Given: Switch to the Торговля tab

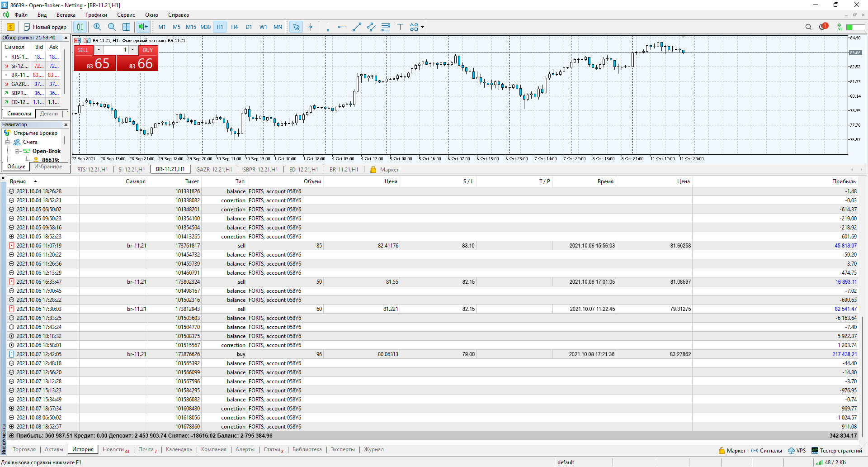Looking at the screenshot, I should tap(24, 449).
